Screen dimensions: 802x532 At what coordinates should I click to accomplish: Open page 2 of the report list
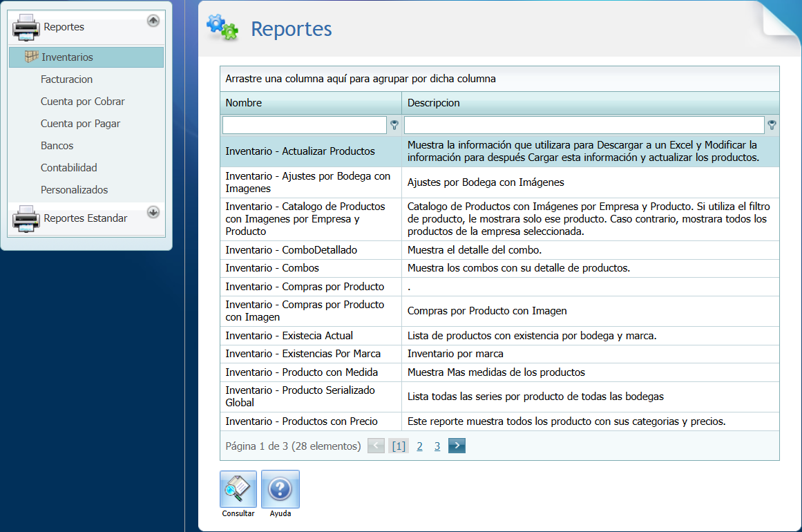[x=419, y=446]
